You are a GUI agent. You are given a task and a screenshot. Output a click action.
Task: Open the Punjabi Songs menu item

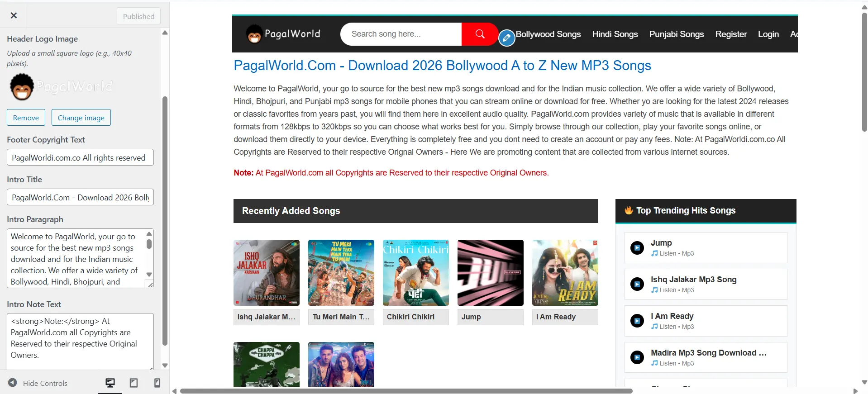(x=676, y=34)
